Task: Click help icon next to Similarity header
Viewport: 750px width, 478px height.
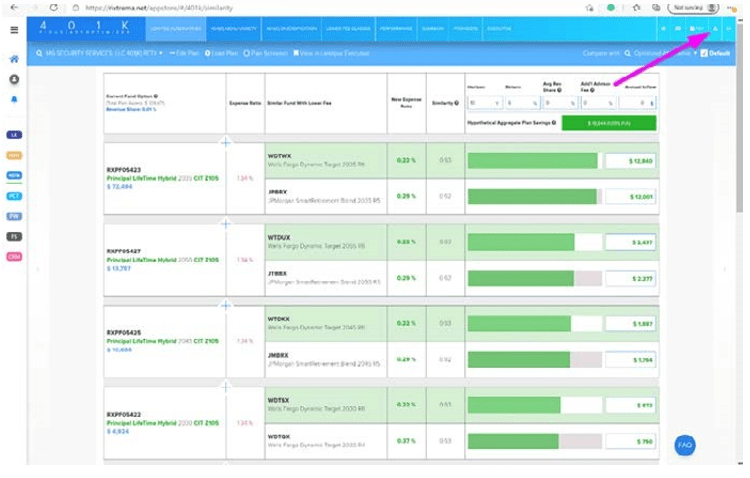Action: pos(457,103)
